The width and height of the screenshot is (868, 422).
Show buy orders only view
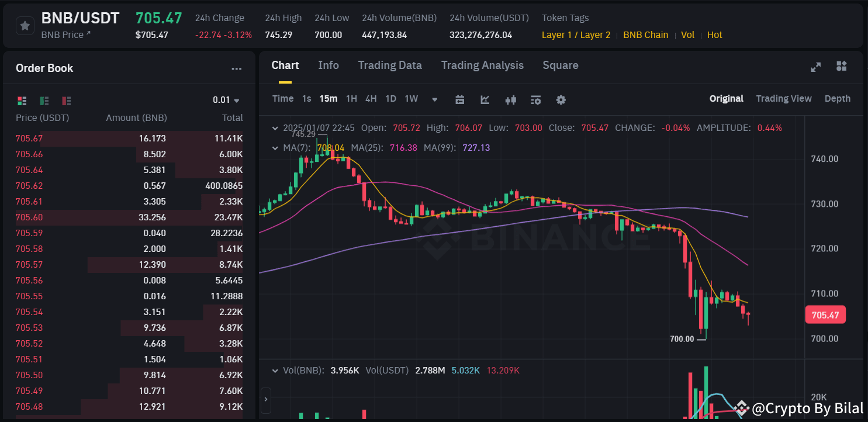pos(44,101)
